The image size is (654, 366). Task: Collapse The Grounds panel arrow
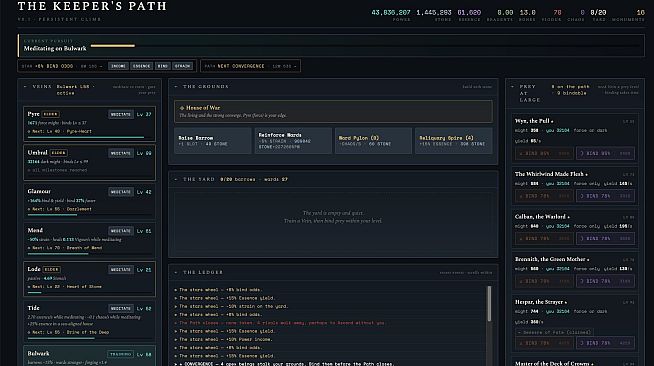(x=176, y=87)
